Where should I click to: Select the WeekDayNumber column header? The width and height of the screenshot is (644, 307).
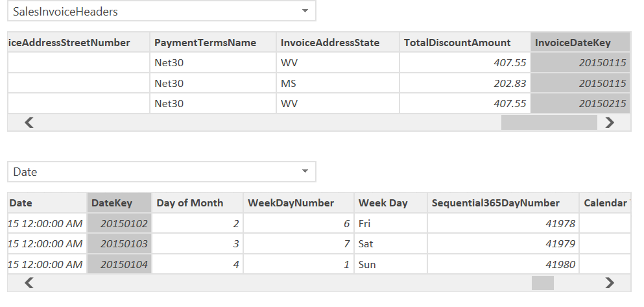click(x=298, y=203)
